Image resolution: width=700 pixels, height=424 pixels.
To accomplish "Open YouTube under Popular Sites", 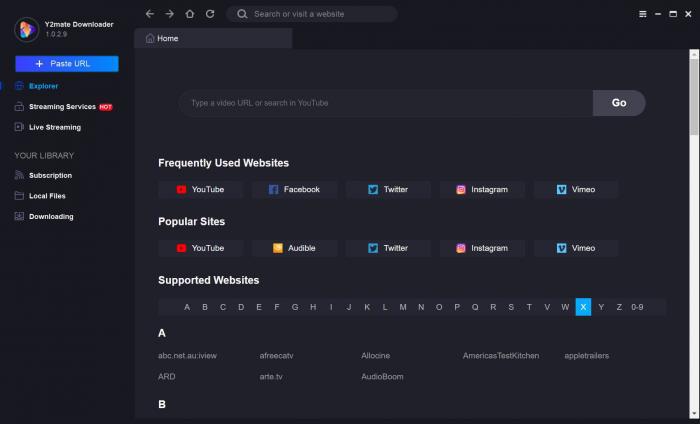I will point(200,248).
